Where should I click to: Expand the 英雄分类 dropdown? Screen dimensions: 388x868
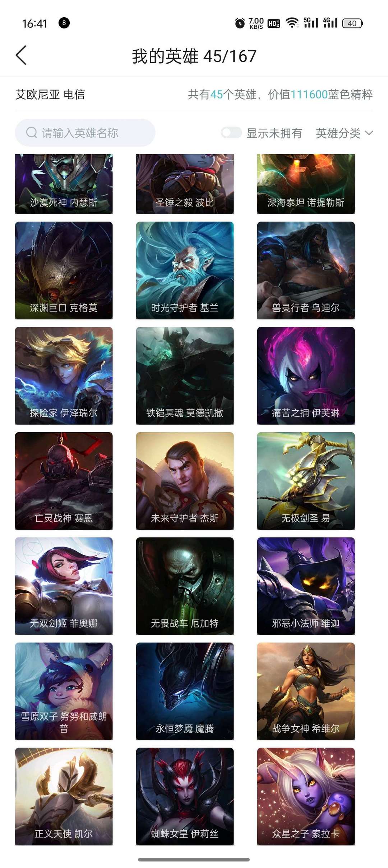pyautogui.click(x=344, y=133)
